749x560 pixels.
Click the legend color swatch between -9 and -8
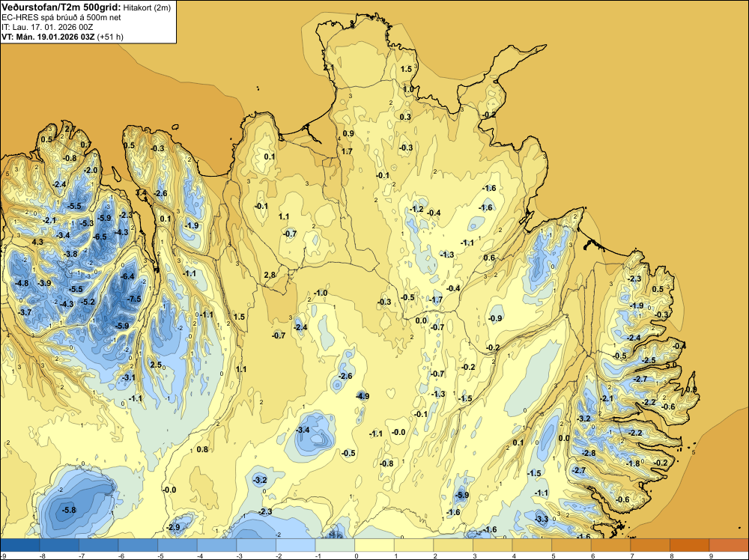click(x=20, y=545)
